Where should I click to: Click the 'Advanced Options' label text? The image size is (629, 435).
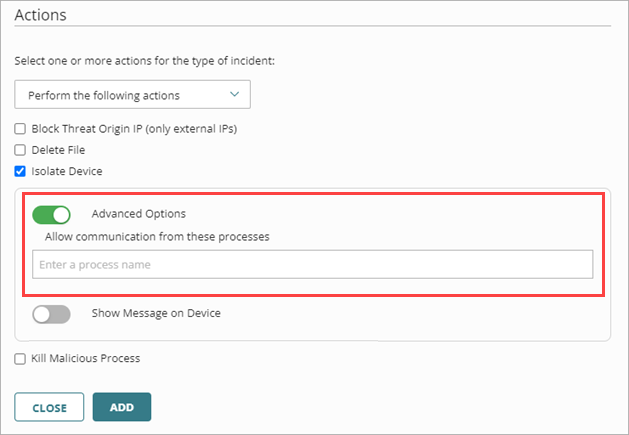point(138,214)
